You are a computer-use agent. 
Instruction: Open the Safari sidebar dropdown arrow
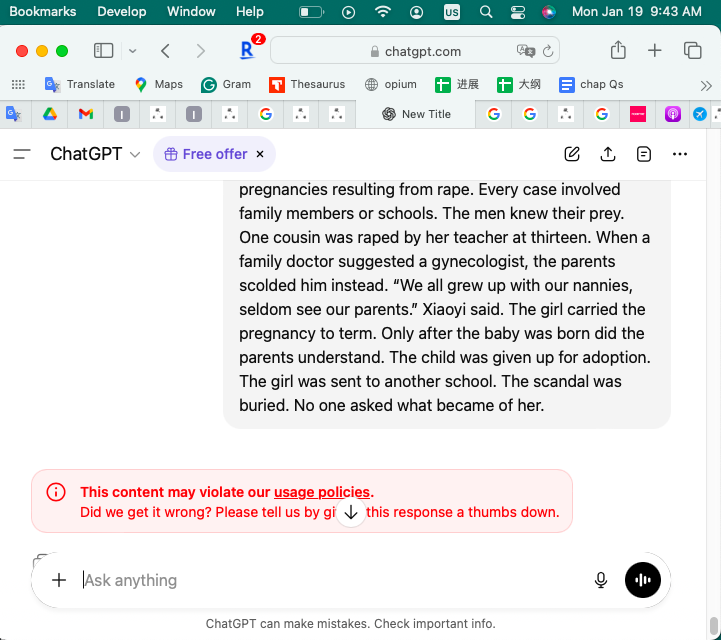[132, 51]
